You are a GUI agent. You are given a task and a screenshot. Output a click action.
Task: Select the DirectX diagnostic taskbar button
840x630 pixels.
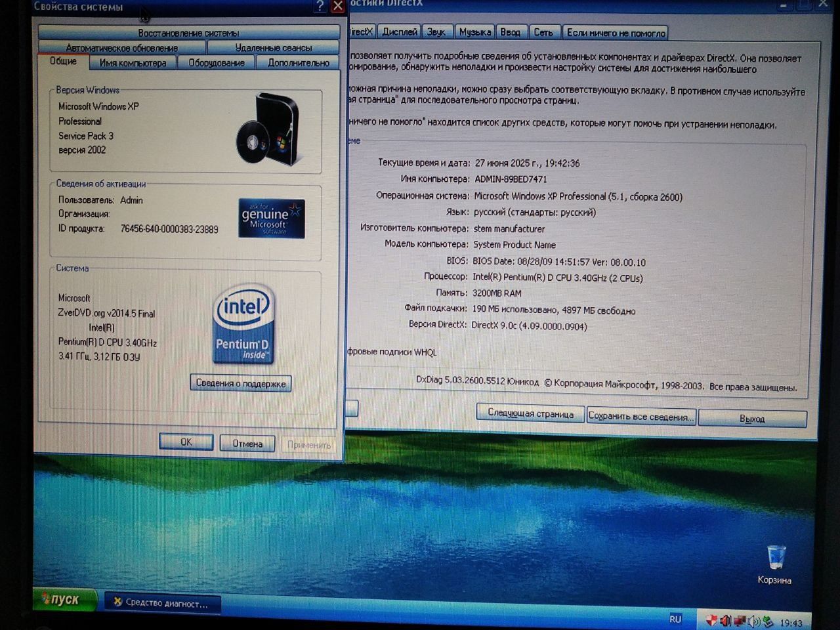point(162,603)
